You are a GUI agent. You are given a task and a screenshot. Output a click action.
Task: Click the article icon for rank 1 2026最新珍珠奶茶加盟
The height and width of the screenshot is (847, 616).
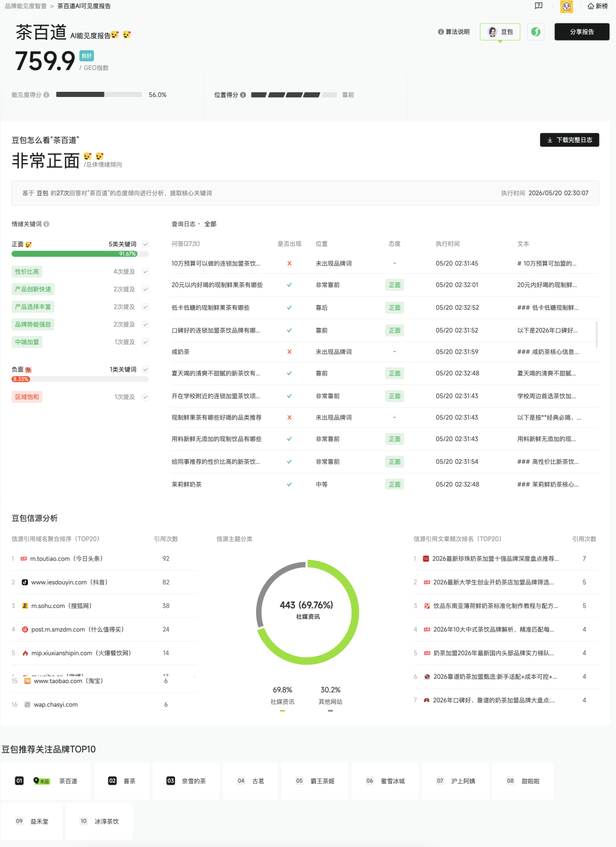(x=426, y=559)
